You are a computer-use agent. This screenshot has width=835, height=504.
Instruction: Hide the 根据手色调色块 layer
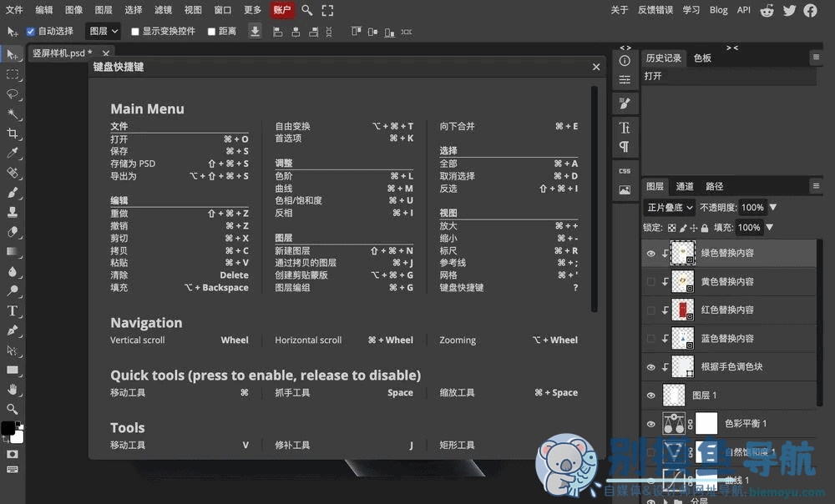point(650,366)
